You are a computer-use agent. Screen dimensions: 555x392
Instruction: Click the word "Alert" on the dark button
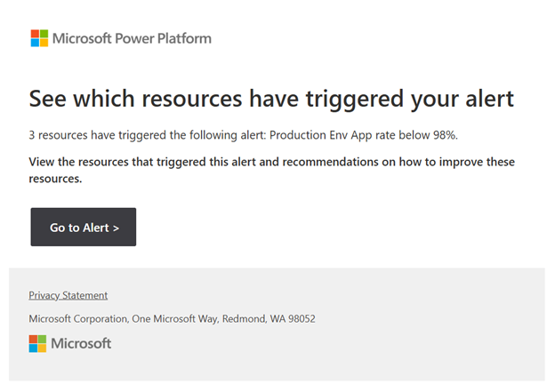(x=95, y=228)
